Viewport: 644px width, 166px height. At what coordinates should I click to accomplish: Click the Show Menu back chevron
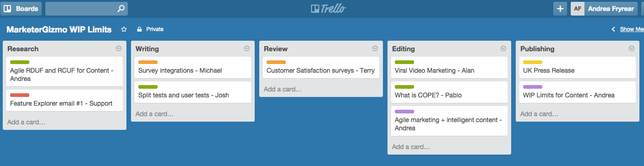pyautogui.click(x=613, y=29)
